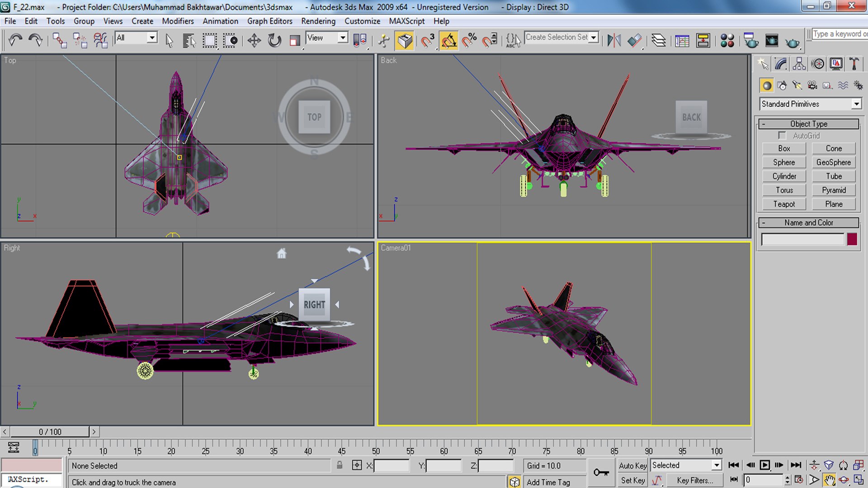Open the Rendering menu
This screenshot has height=488, width=868.
[x=318, y=21]
